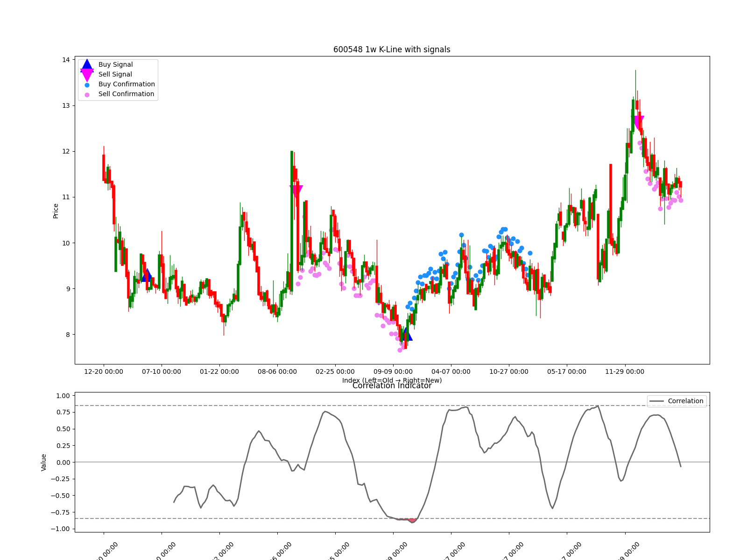The width and height of the screenshot is (747, 560).
Task: Select the magenta sell triangle near the 08-06 spike
Action: pyautogui.click(x=296, y=192)
